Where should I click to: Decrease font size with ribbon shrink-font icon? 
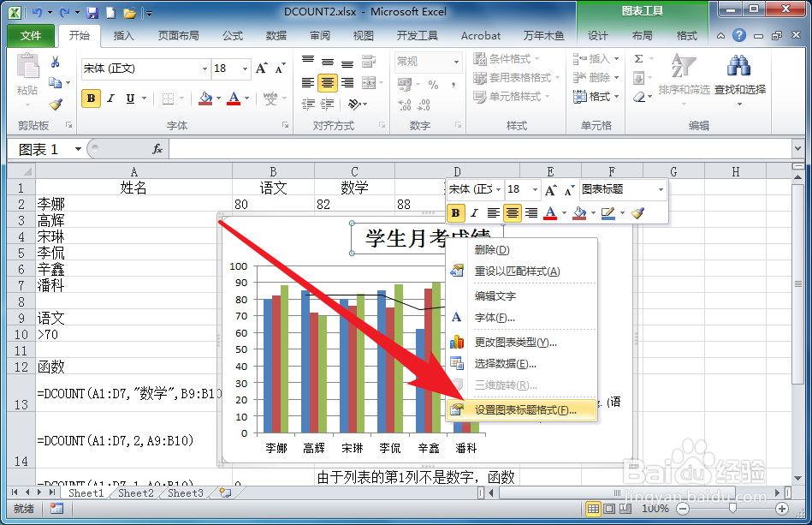tap(280, 69)
